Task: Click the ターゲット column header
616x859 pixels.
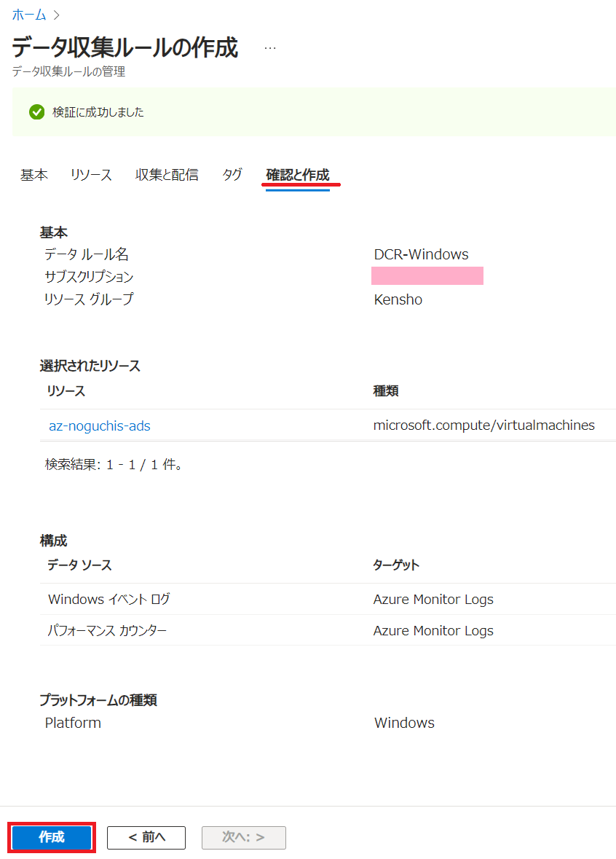Action: tap(396, 565)
